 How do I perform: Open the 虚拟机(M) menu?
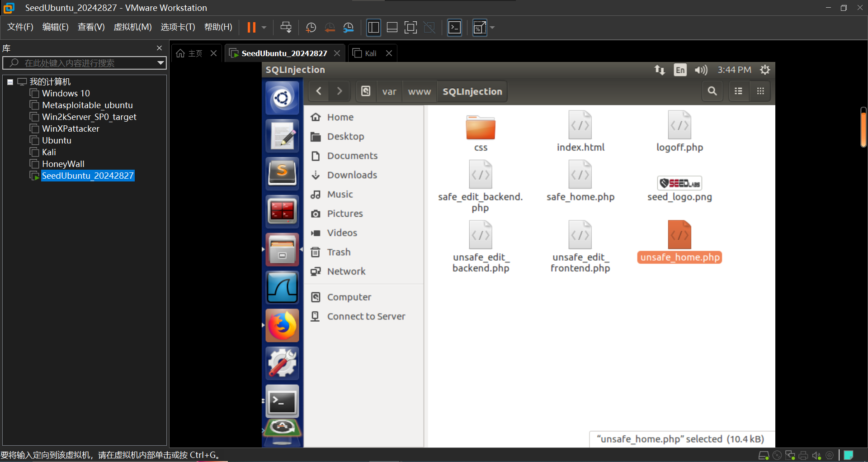point(132,27)
